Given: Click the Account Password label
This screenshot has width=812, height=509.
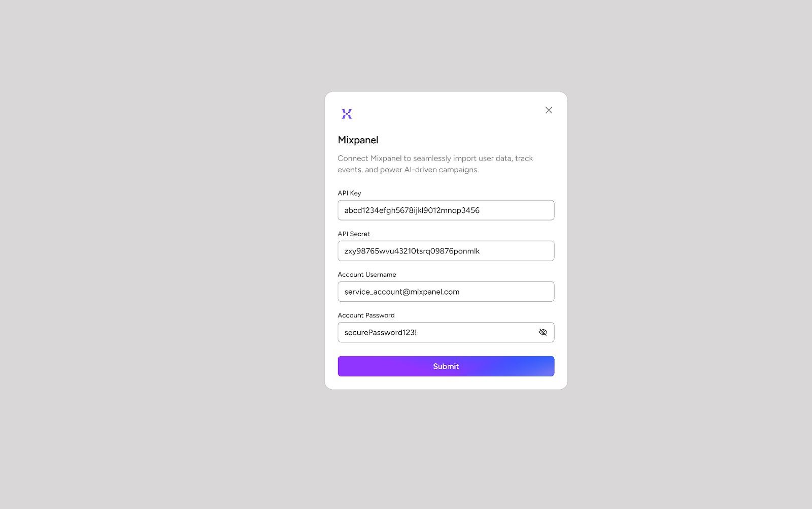Looking at the screenshot, I should (366, 315).
